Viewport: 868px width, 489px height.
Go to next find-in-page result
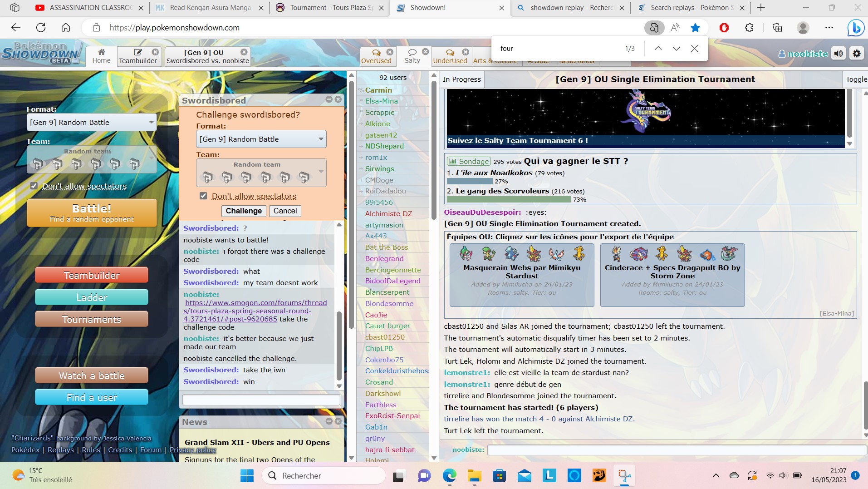(676, 49)
